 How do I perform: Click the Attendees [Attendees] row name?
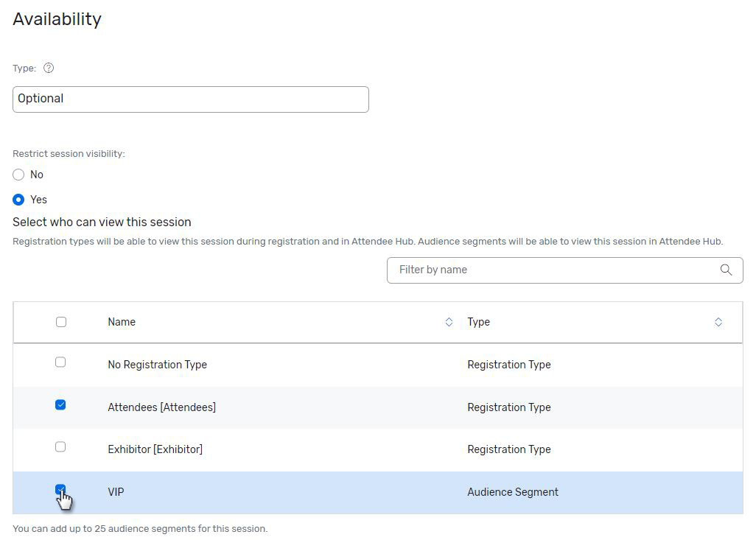pos(161,407)
